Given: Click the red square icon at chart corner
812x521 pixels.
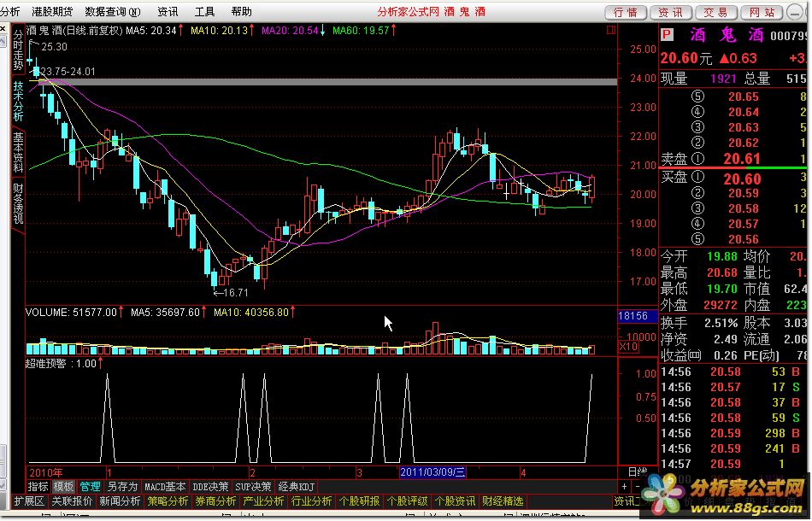Looking at the screenshot, I should click(611, 30).
